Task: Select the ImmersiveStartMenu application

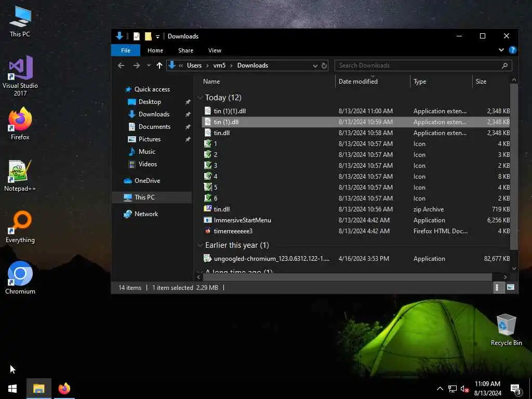Action: click(355, 220)
